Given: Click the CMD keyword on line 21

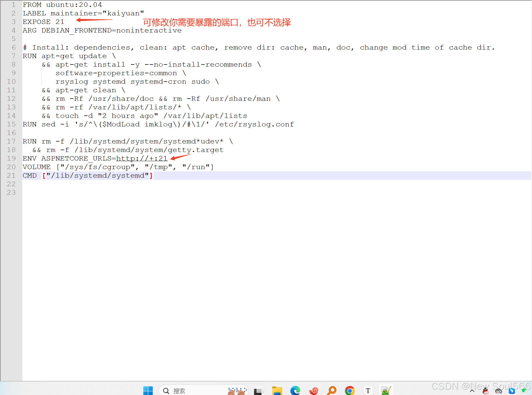Looking at the screenshot, I should point(30,175).
